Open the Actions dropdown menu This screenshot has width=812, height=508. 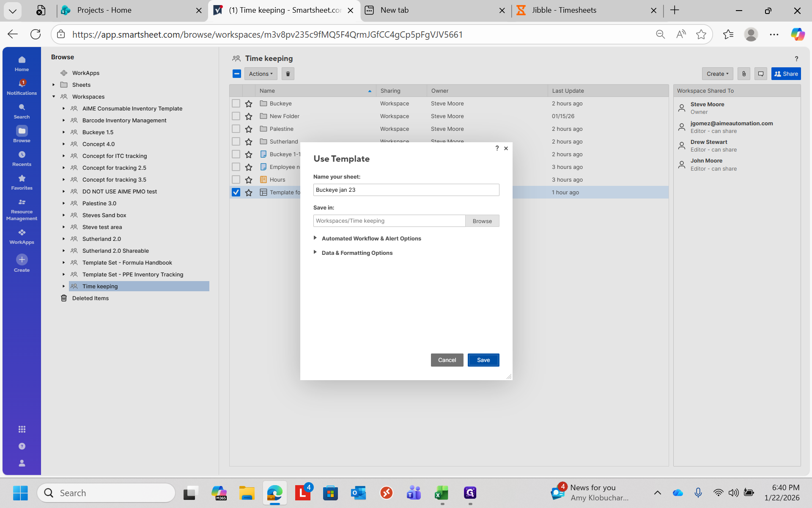261,74
